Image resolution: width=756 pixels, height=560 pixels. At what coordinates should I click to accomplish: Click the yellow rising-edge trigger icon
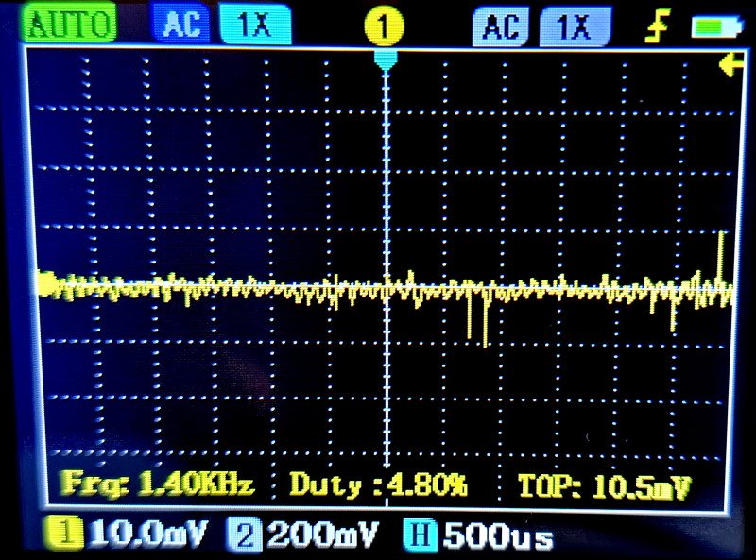pos(655,28)
